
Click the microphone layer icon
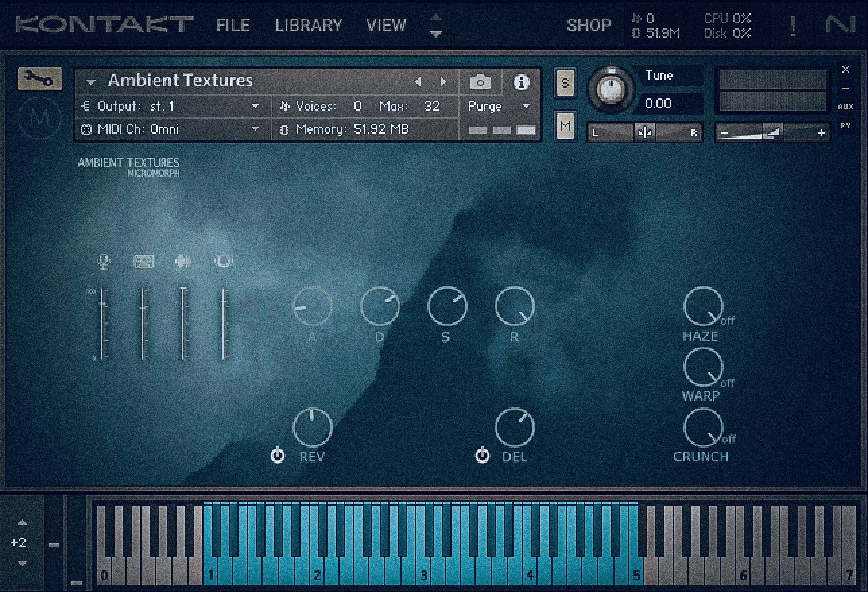click(x=103, y=261)
